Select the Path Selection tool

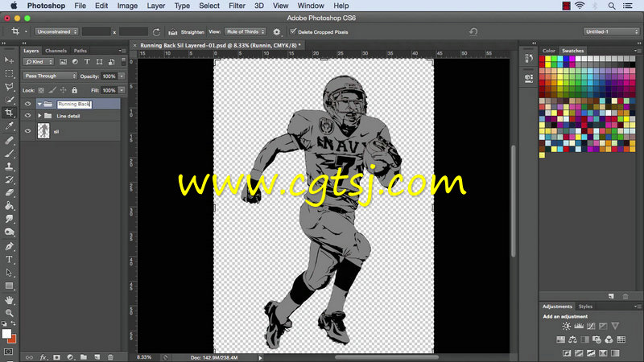tap(9, 273)
